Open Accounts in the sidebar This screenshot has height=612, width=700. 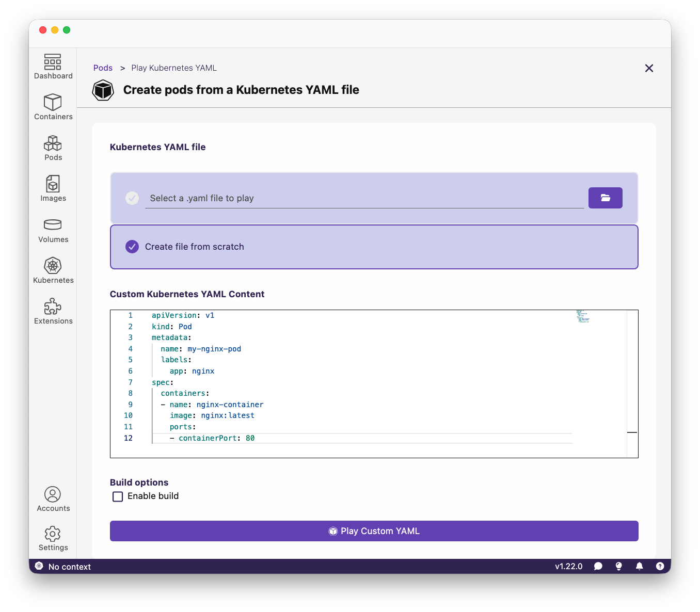pos(53,499)
